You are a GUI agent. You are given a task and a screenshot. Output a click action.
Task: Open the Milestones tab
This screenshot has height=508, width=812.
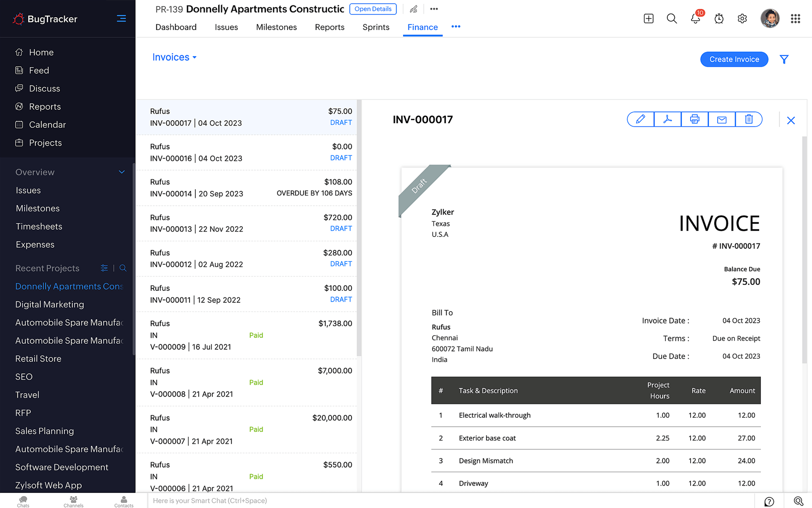coord(276,27)
